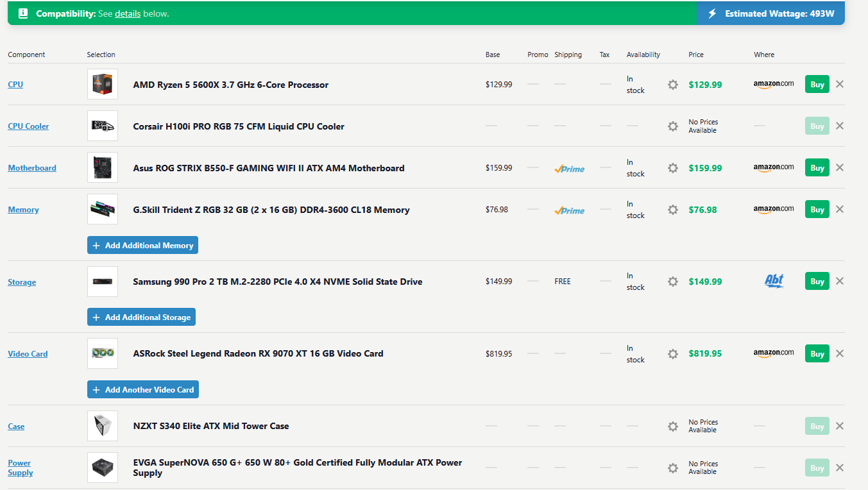Open the ASRock video card thumbnail
The image size is (868, 490).
click(103, 353)
